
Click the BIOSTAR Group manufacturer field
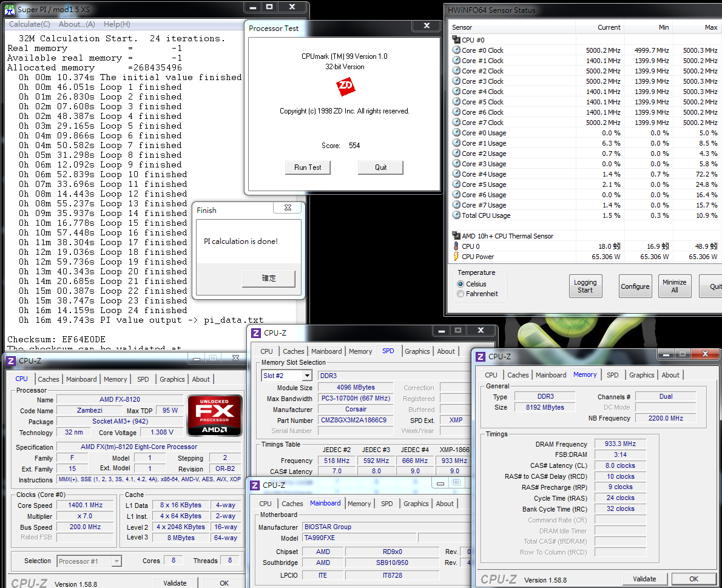tap(386, 527)
